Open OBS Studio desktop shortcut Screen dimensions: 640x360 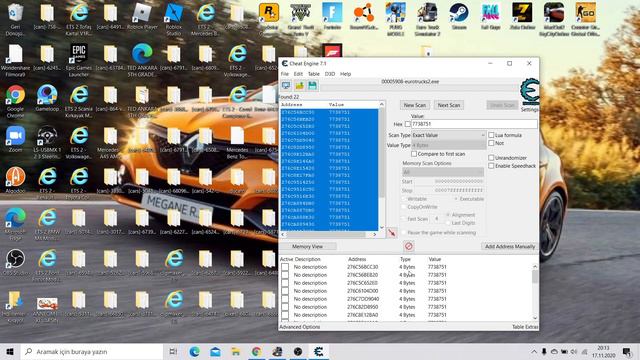pos(16,262)
